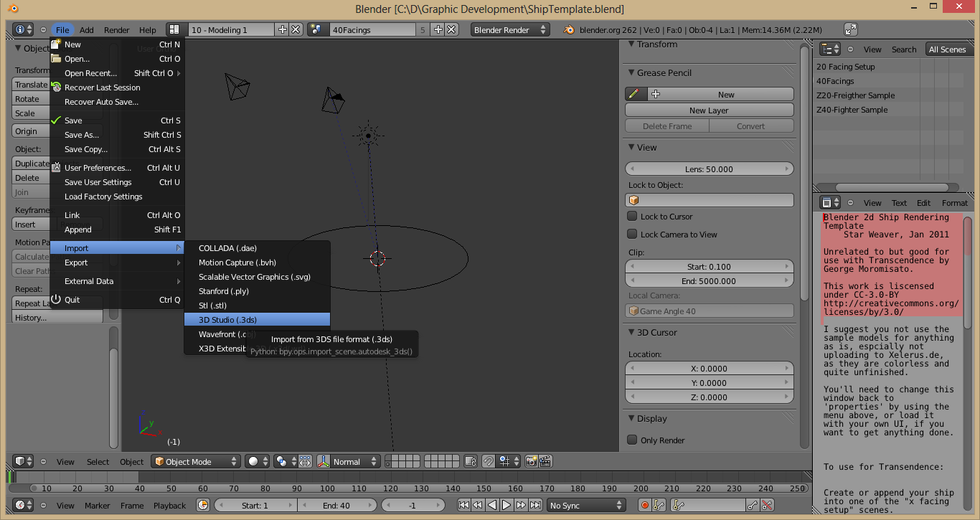Click Quit in the File menu
Screen dimensions: 980x520
117,300
